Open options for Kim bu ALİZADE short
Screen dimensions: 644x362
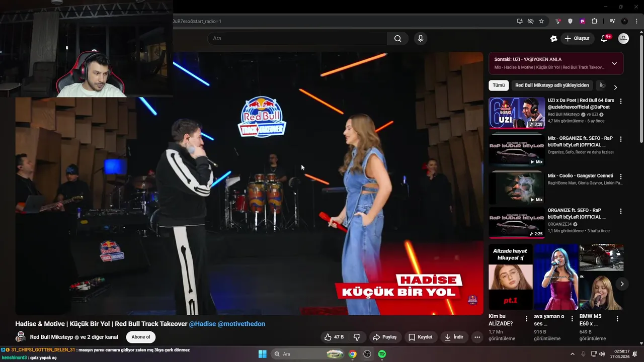click(526, 319)
